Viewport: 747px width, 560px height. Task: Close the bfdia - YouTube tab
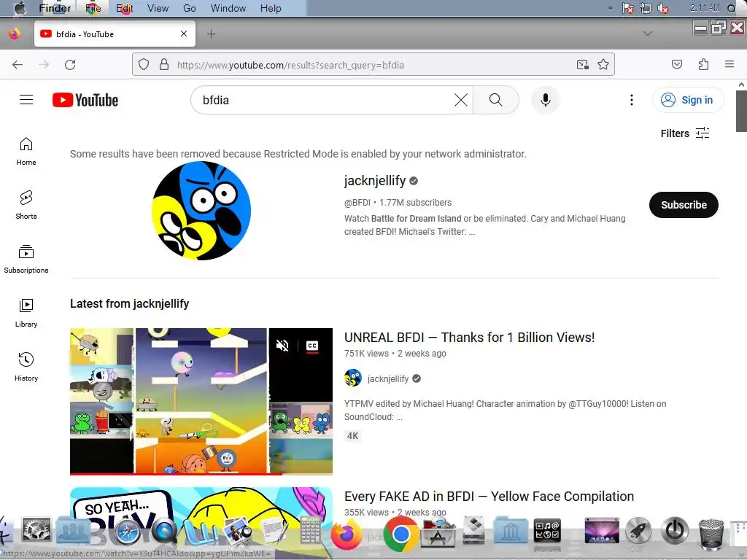tap(184, 34)
